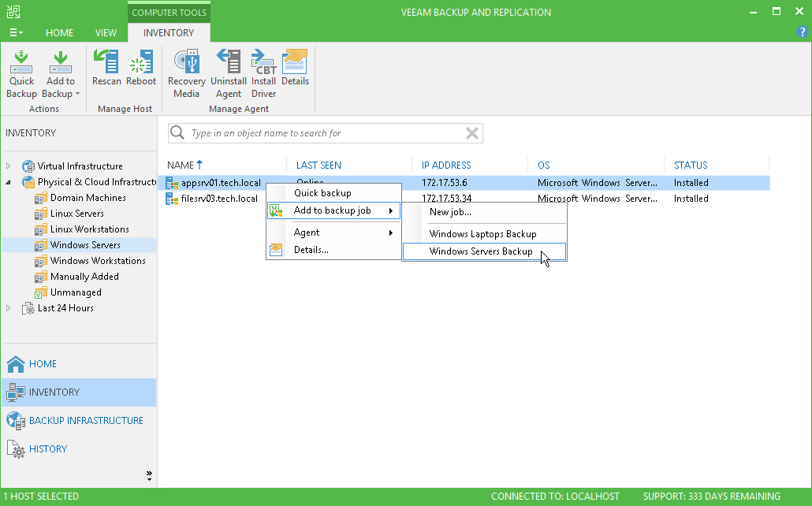Click the filesrv03 Windows server icon
Viewport: 812px width, 506px height.
(x=171, y=199)
